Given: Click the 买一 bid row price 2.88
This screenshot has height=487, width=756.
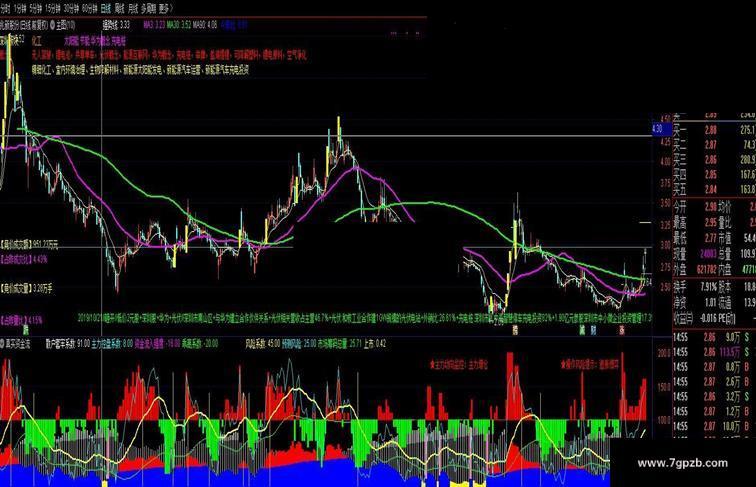Looking at the screenshot, I should 710,130.
